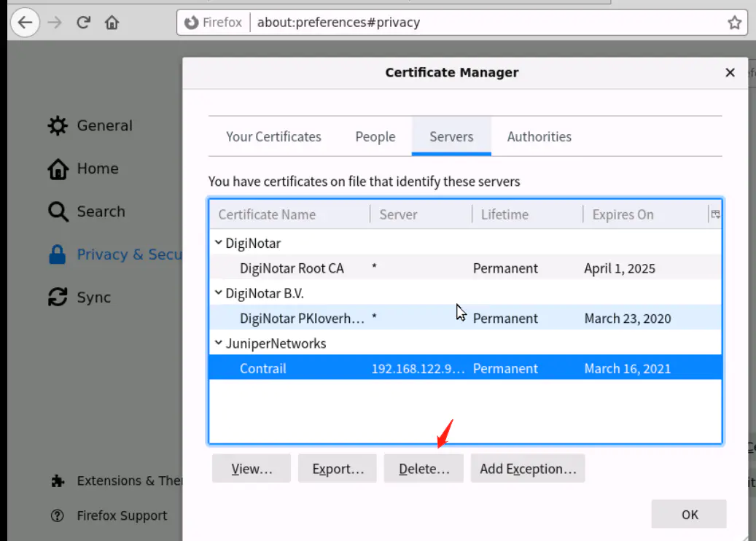The height and width of the screenshot is (541, 756).
Task: Click Permanent in the DigiNotar Root CA row
Action: coord(505,268)
